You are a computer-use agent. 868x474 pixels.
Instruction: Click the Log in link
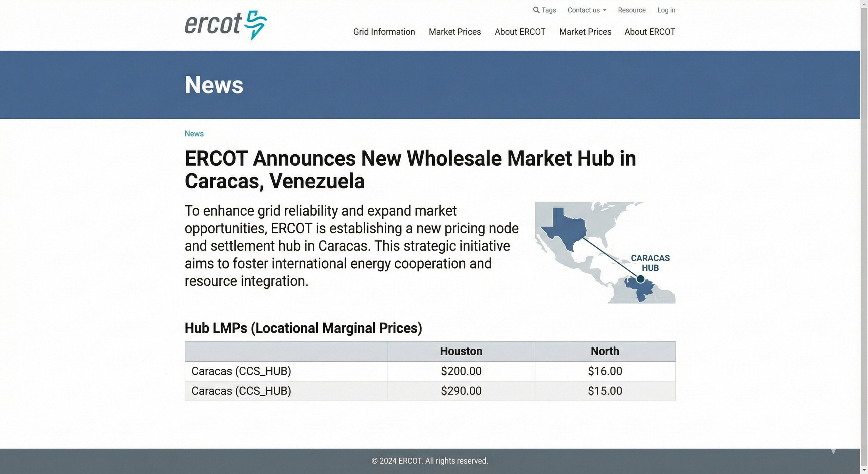click(666, 10)
